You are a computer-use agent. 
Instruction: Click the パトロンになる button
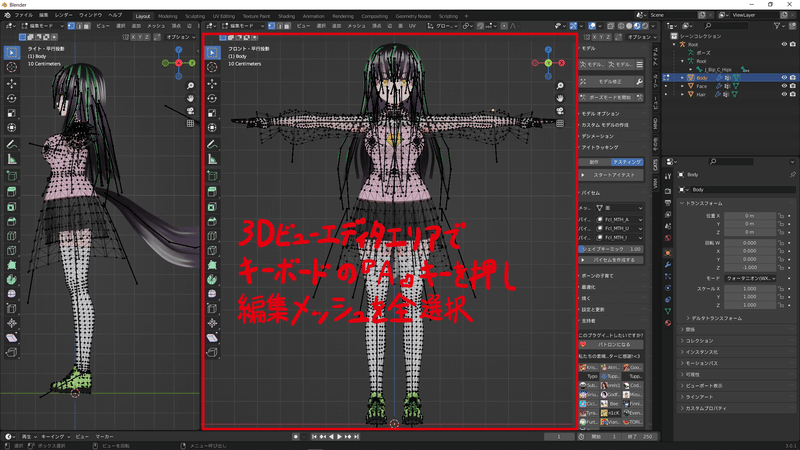point(611,344)
